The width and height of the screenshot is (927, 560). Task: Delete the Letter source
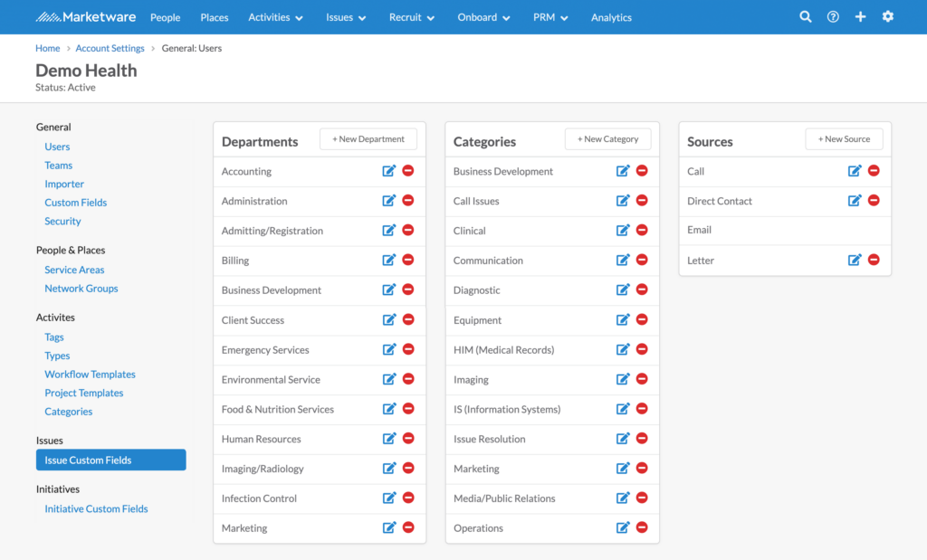(874, 261)
